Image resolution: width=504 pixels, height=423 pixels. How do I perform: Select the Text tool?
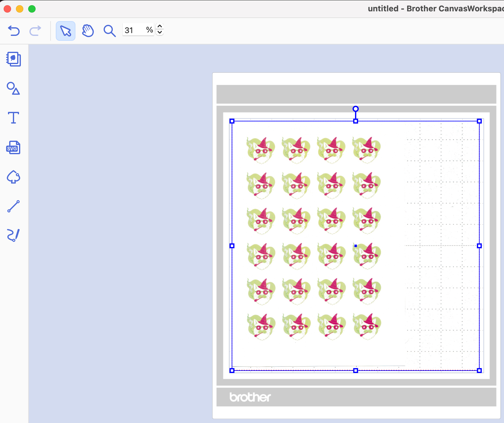coord(13,118)
